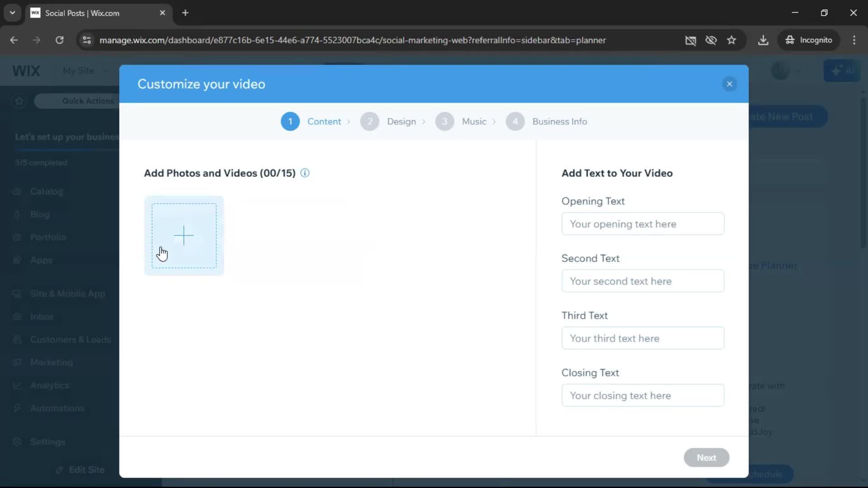
Task: View site information icon in address bar
Action: [x=87, y=40]
